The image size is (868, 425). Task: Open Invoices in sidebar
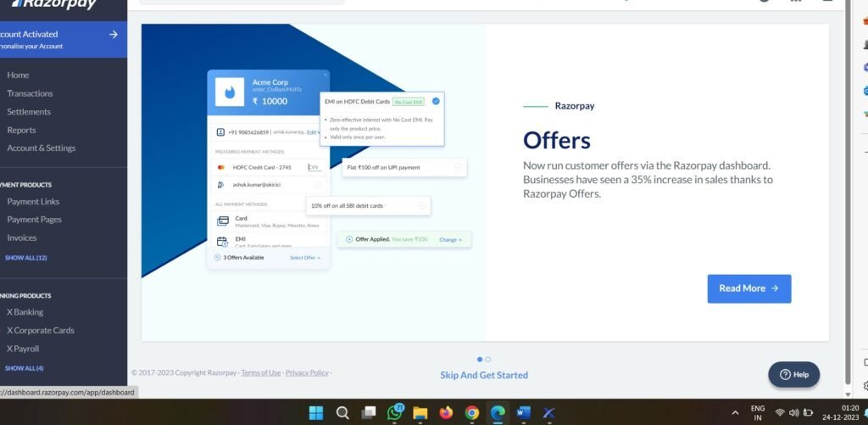(x=21, y=238)
